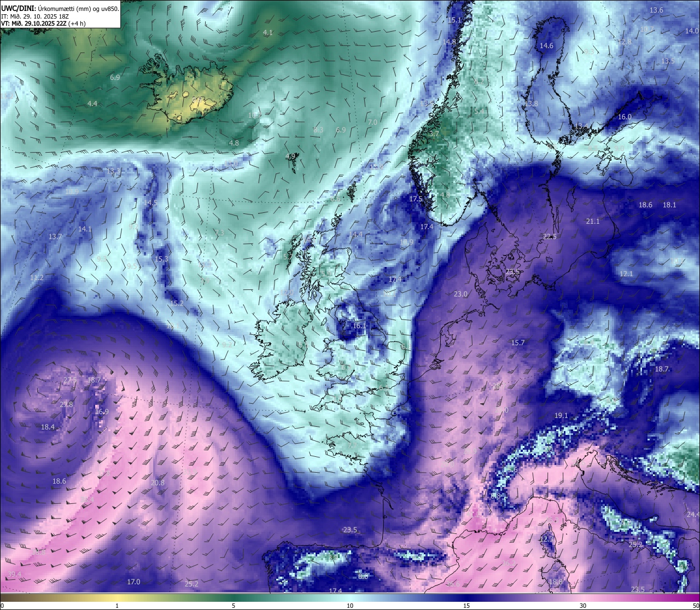The width and height of the screenshot is (700, 610).
Task: Click the 50 tick label ending the colour scale
Action: pos(696,606)
